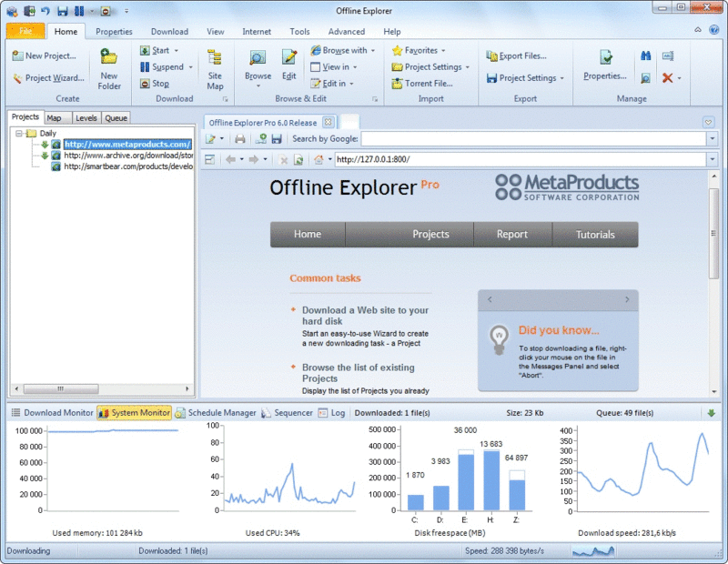Open the Tutorials section on the webpage
This screenshot has height=564, width=728.
(x=595, y=234)
